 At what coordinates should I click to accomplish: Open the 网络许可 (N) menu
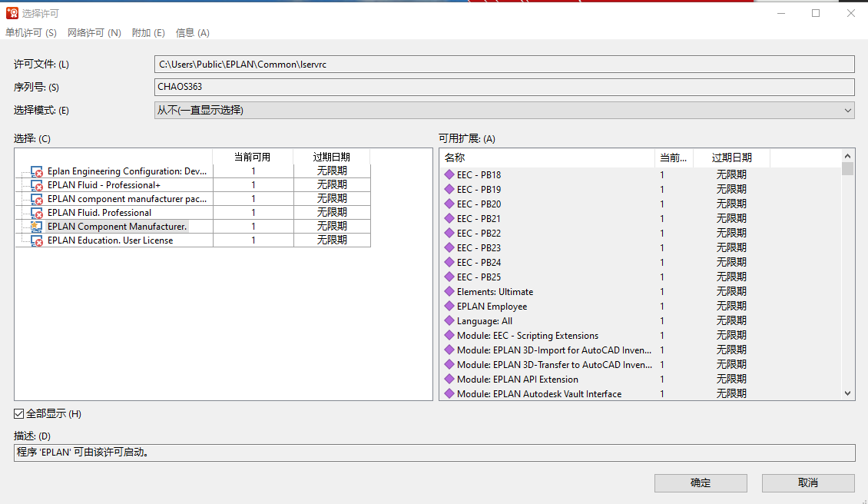pyautogui.click(x=94, y=33)
